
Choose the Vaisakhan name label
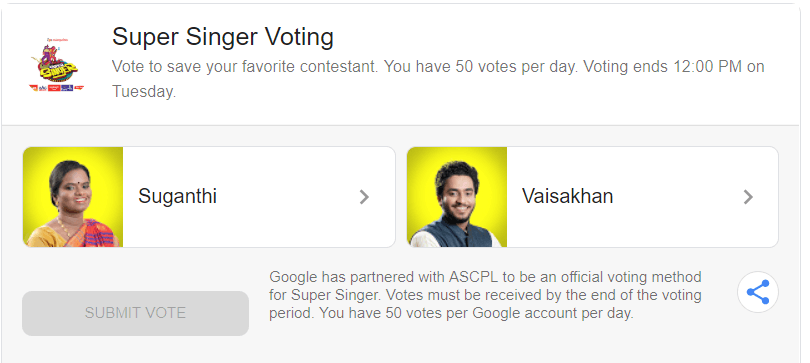[x=567, y=196]
